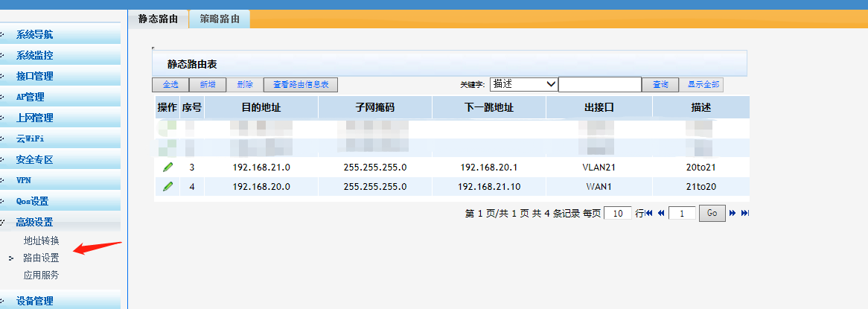This screenshot has height=309, width=868.
Task: Switch to 策略路由 tab
Action: tap(220, 19)
